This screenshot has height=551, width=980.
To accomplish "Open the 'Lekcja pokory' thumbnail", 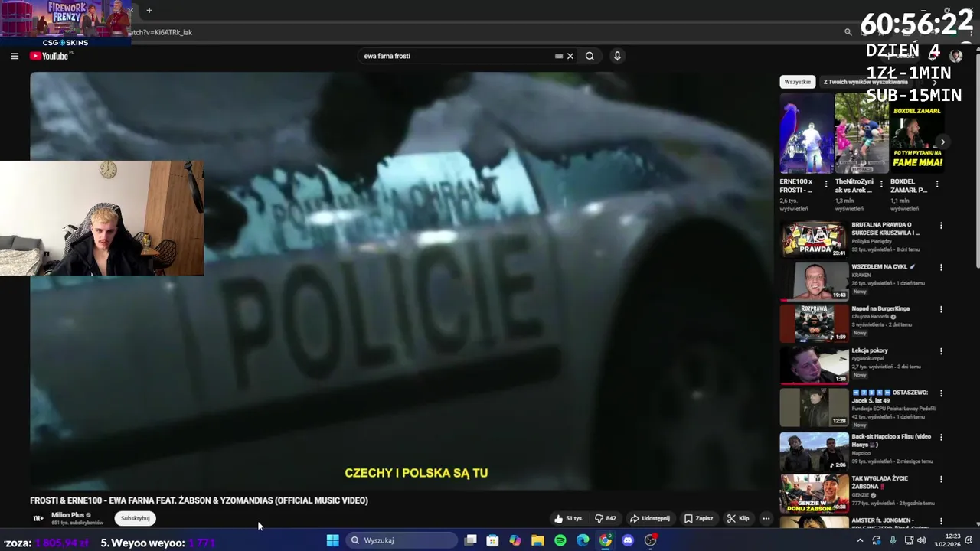I will pyautogui.click(x=814, y=364).
